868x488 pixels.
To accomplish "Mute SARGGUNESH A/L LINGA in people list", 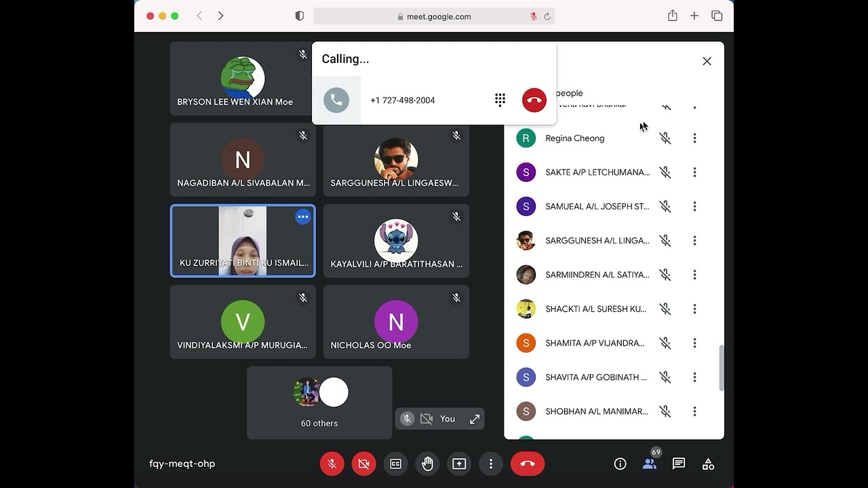I will point(665,241).
